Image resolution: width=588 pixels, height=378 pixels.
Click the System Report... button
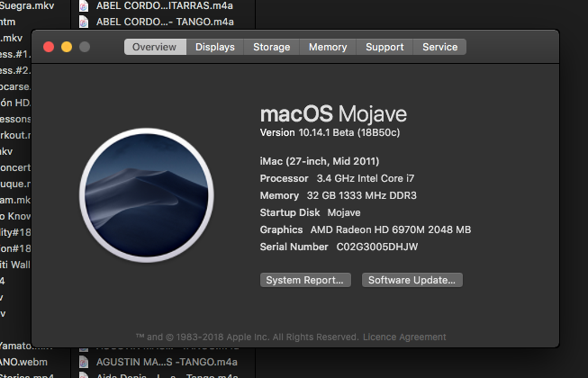305,280
